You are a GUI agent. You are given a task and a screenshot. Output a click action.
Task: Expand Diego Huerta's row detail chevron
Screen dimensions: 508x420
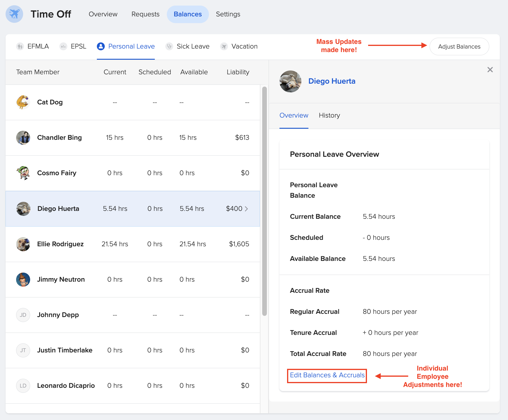coord(247,209)
